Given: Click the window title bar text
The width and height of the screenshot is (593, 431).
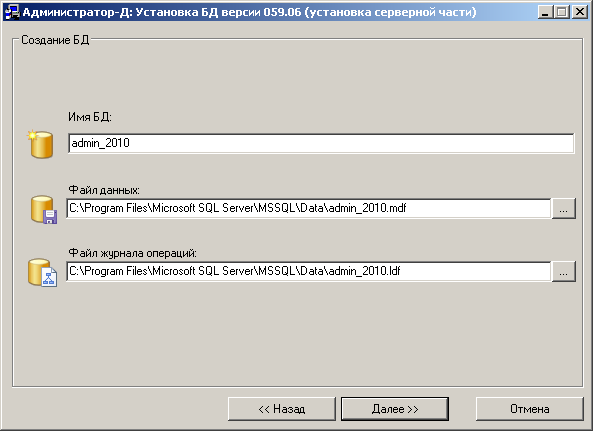Looking at the screenshot, I should [x=249, y=12].
